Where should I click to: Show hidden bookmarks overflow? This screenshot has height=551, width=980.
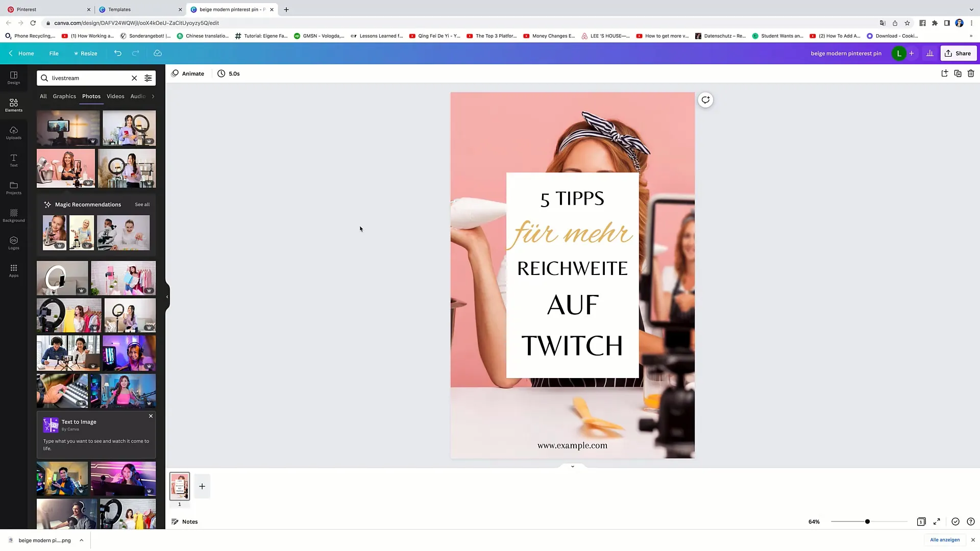[971, 36]
